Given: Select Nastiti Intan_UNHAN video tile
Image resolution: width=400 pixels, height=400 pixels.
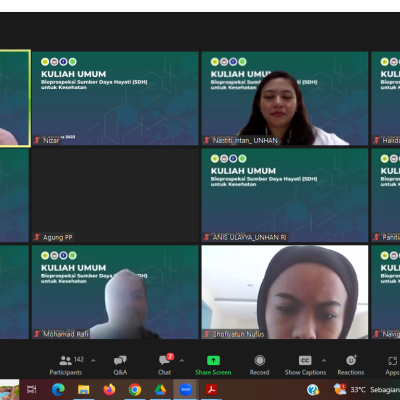Looking at the screenshot, I should [285, 98].
